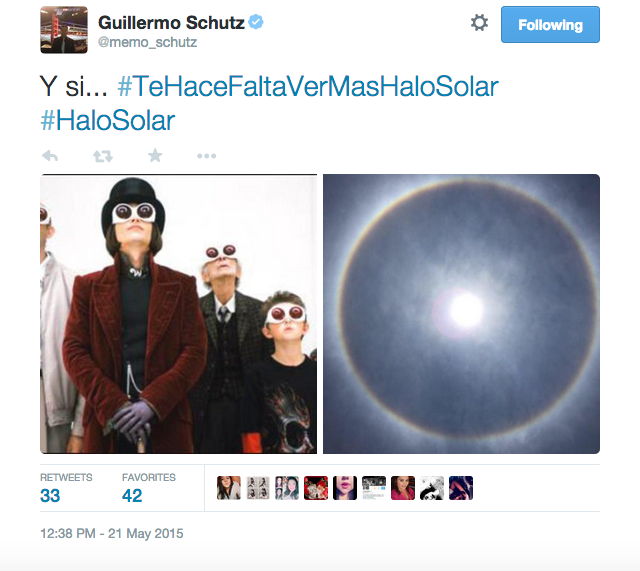
Task: Open the gear settings dropdown
Action: click(479, 23)
